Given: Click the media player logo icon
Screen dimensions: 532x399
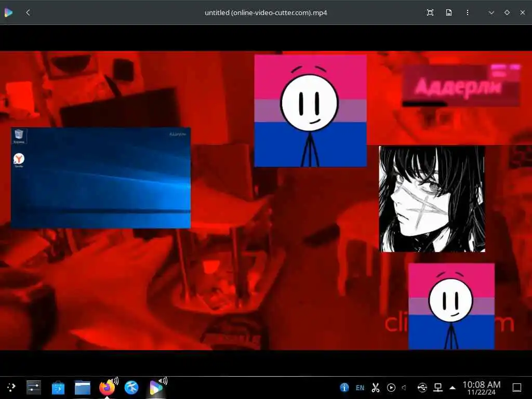Looking at the screenshot, I should click(8, 12).
